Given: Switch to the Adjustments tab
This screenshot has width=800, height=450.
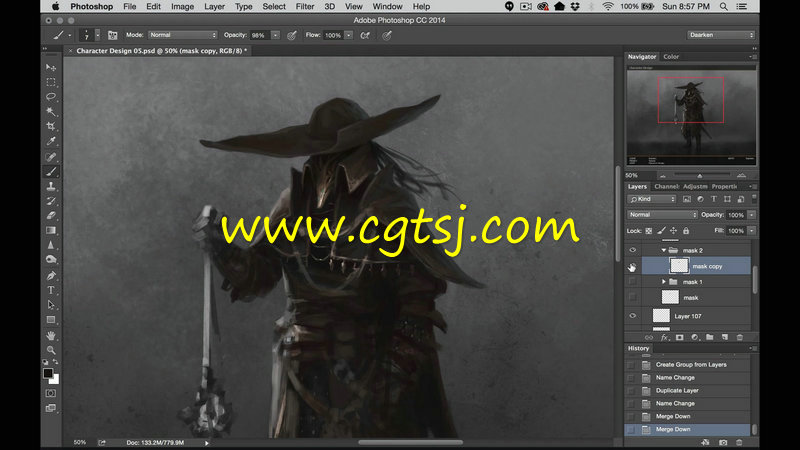Looking at the screenshot, I should [695, 186].
